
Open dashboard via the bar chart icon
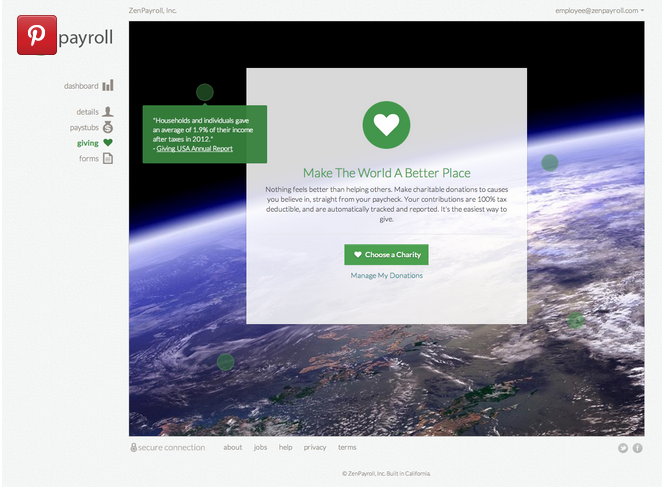108,86
